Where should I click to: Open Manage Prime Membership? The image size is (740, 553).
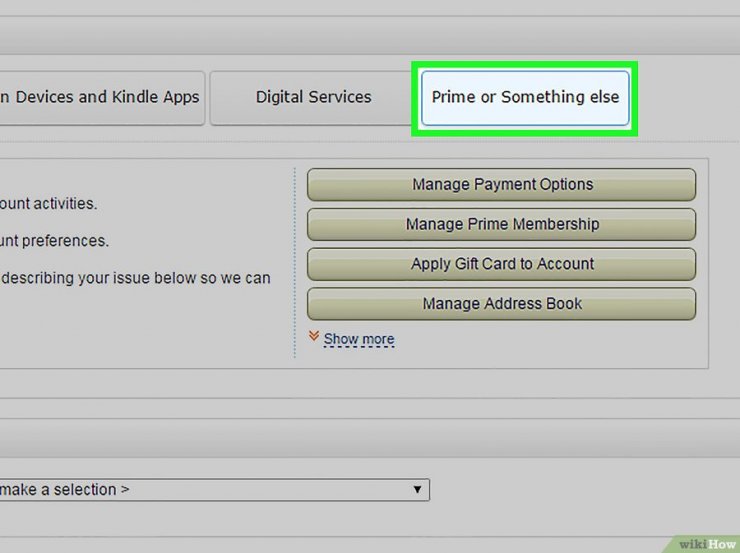[501, 224]
